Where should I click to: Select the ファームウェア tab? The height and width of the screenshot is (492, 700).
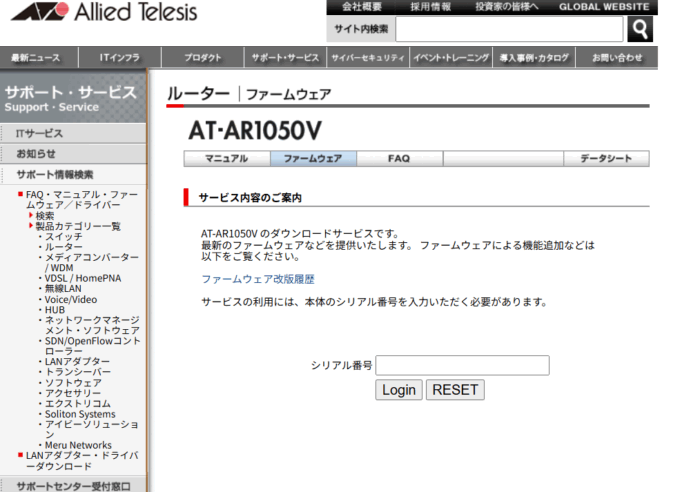[x=313, y=158]
